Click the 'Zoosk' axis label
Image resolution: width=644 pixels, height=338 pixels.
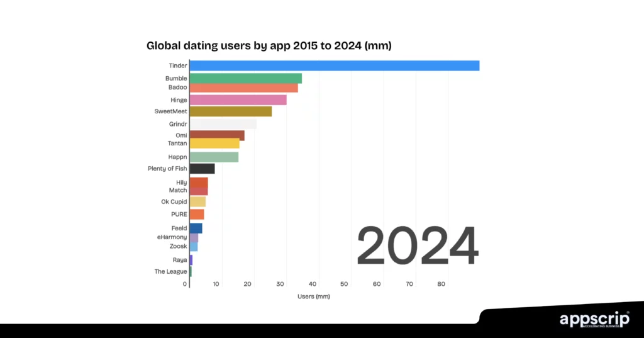click(178, 246)
